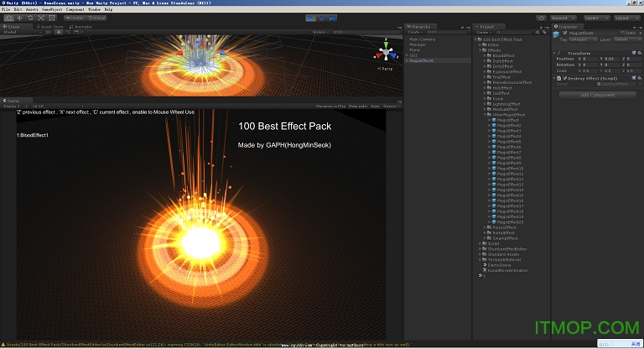This screenshot has width=644, height=349.
Task: Toggle scene lighting button
Action: coord(60,32)
